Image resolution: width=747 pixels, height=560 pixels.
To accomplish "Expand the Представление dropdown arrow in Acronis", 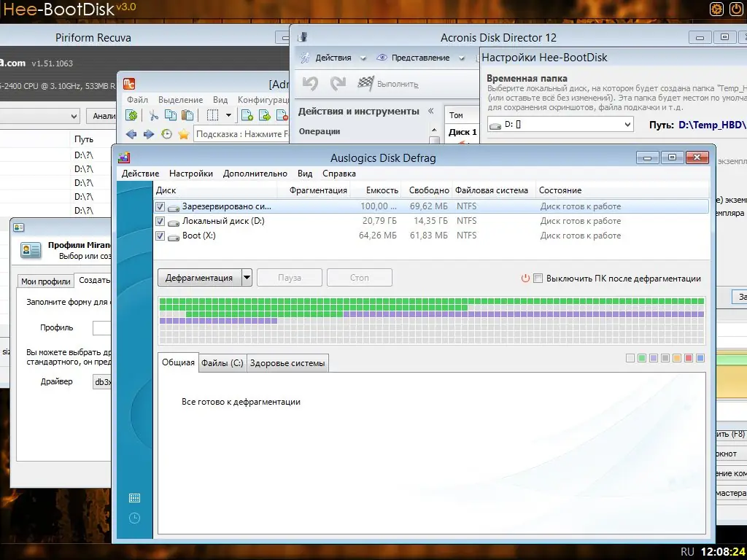I will pyautogui.click(x=461, y=58).
